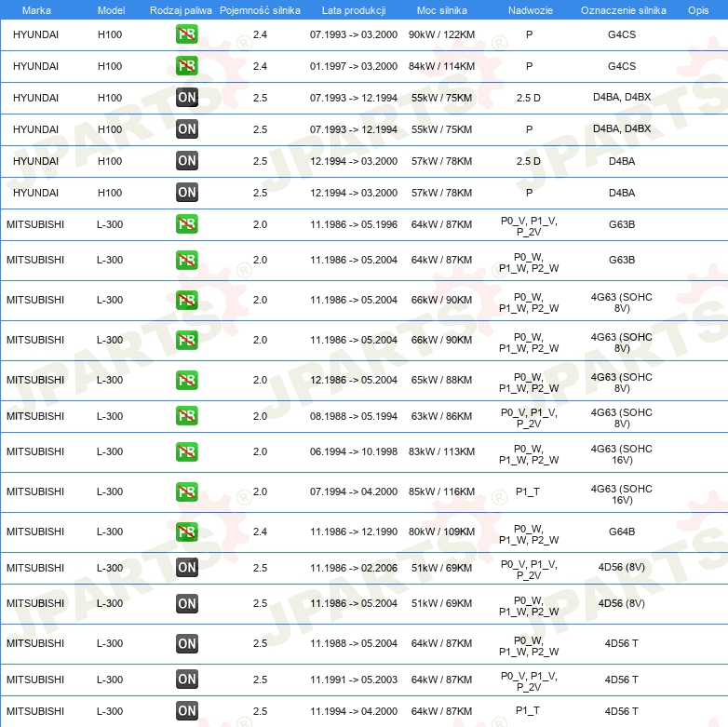Click the ON diesel icon for the 4D56 (8V) 02.2006 row
Image resolution: width=728 pixels, height=727 pixels.
(x=186, y=567)
